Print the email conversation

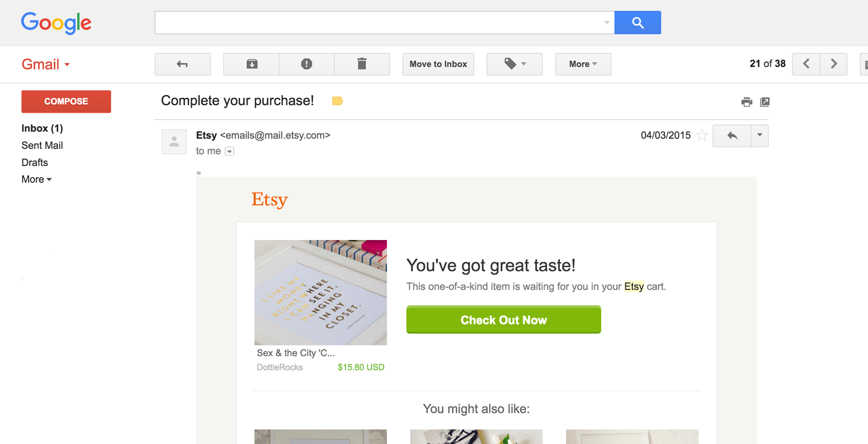click(x=746, y=101)
